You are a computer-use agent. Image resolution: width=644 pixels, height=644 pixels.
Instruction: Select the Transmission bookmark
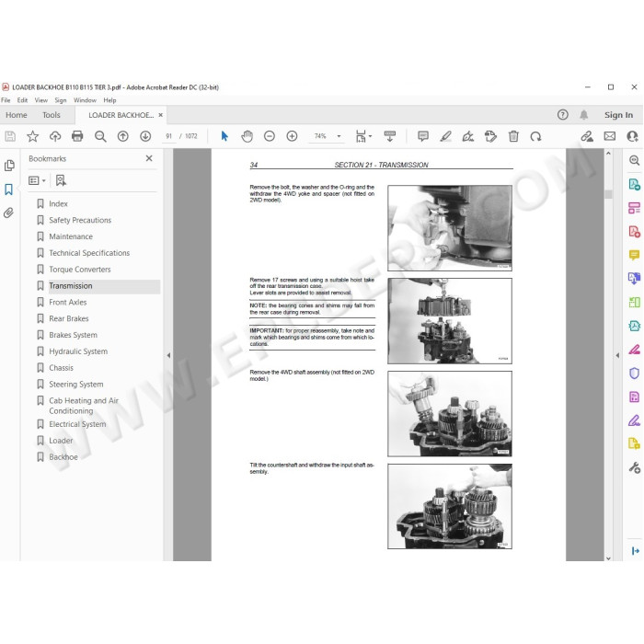click(71, 286)
